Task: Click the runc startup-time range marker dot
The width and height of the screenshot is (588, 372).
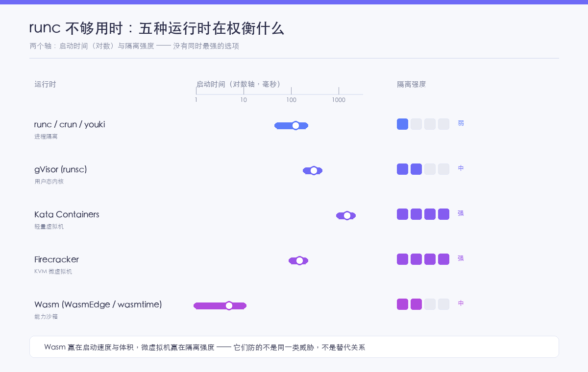Action: pos(295,126)
